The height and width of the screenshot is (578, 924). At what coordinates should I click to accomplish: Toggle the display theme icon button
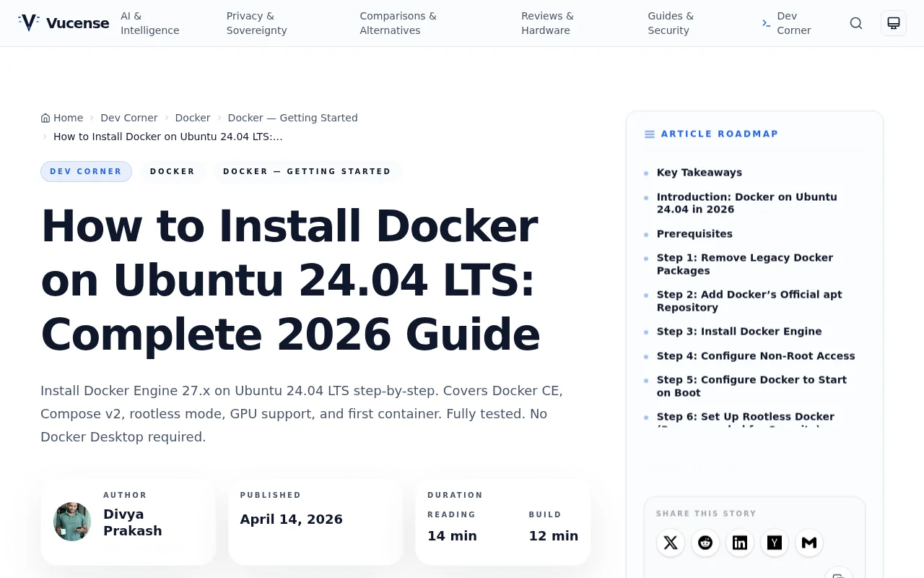(x=894, y=23)
